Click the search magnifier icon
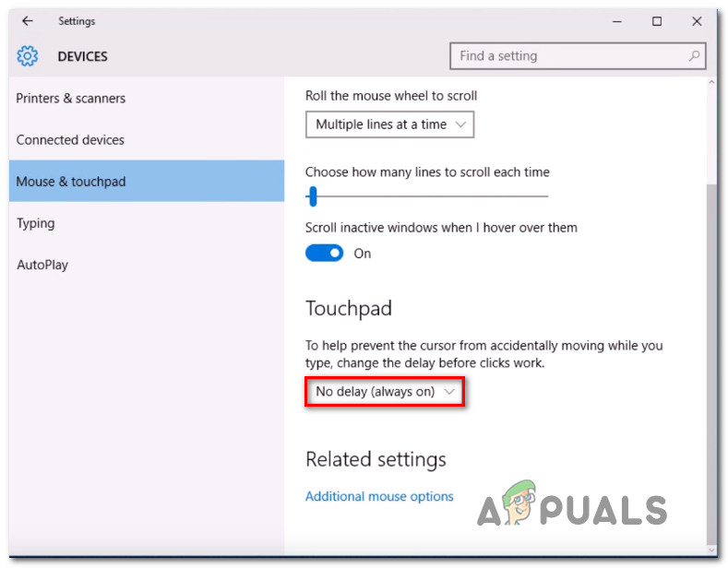The image size is (728, 568). 694,55
